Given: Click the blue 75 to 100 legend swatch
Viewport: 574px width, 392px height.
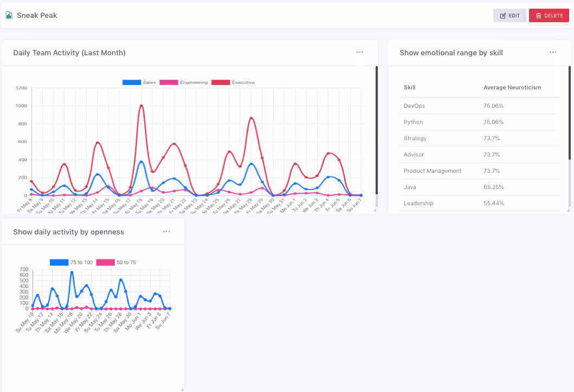Looking at the screenshot, I should tap(59, 262).
